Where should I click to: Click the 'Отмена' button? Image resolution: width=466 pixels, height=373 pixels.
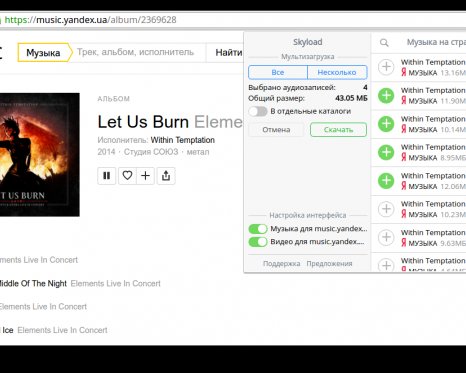coord(276,130)
